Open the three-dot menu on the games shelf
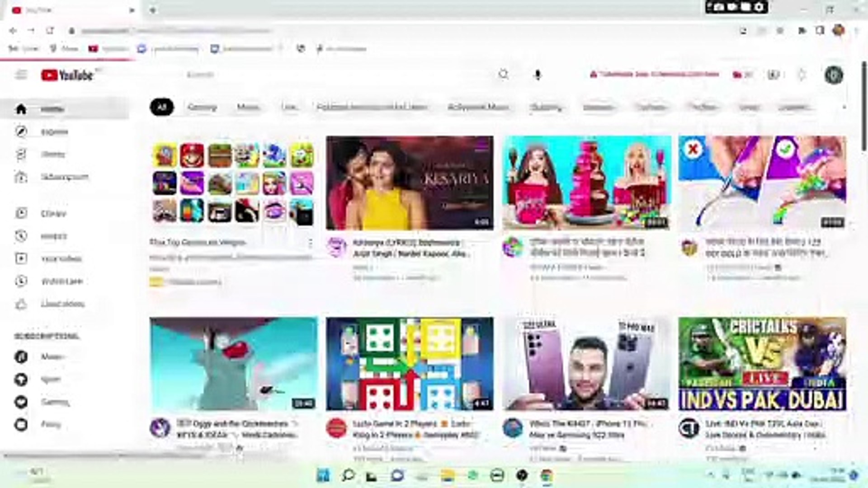The height and width of the screenshot is (488, 868). (311, 243)
